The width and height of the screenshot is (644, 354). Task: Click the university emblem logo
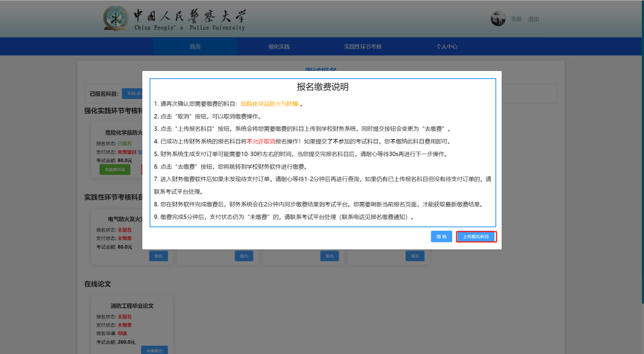pos(116,19)
